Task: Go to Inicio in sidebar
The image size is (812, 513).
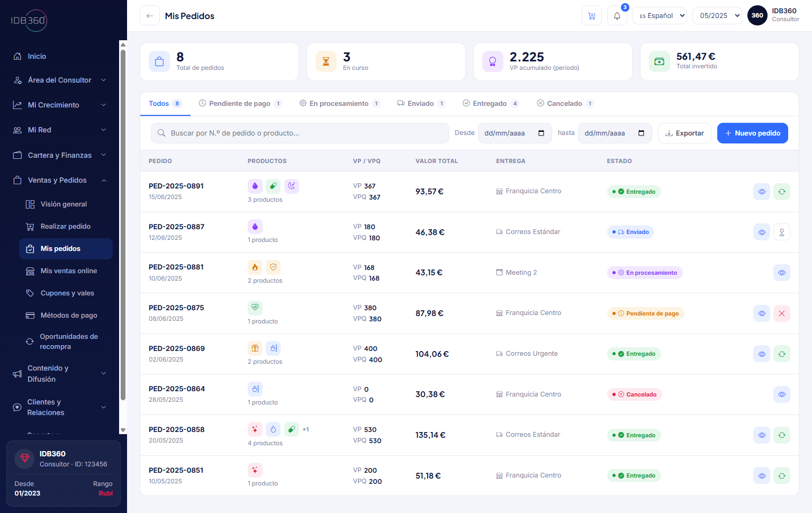Action: click(60, 57)
